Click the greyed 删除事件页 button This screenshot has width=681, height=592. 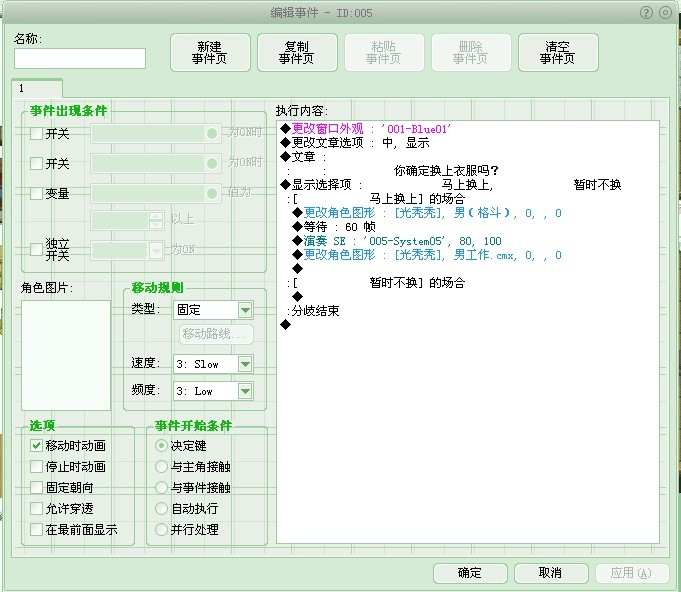click(x=471, y=53)
